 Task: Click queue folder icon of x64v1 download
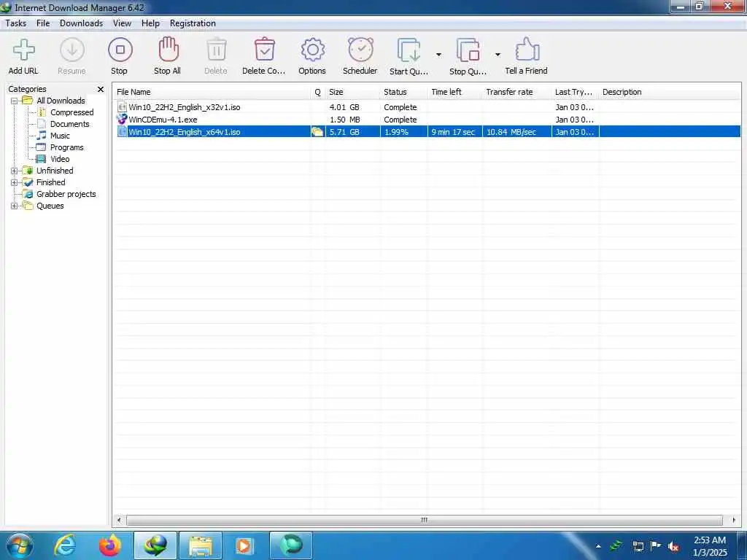(x=317, y=132)
